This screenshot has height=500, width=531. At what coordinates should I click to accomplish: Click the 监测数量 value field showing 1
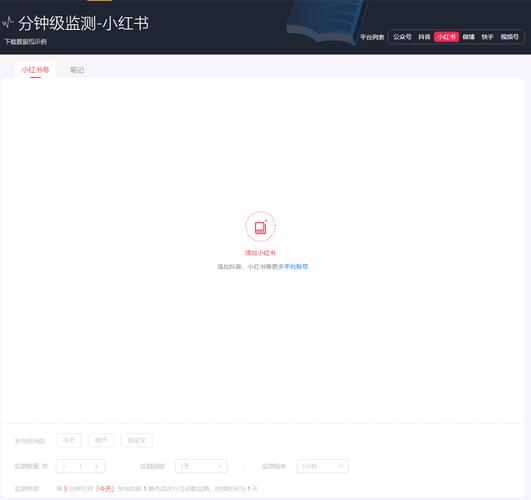(81, 466)
